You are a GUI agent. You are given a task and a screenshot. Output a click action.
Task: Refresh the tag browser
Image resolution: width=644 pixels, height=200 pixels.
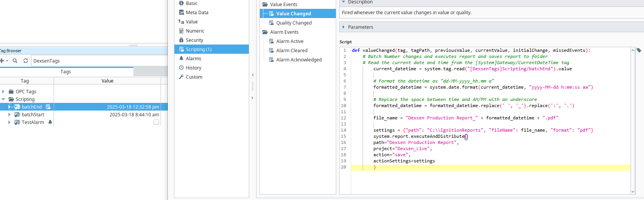click(x=26, y=61)
